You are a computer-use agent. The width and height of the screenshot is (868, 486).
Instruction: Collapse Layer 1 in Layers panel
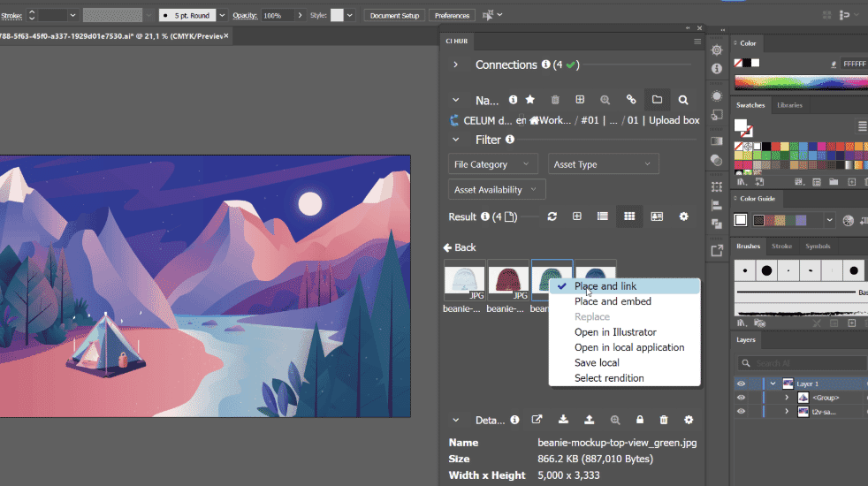(773, 383)
